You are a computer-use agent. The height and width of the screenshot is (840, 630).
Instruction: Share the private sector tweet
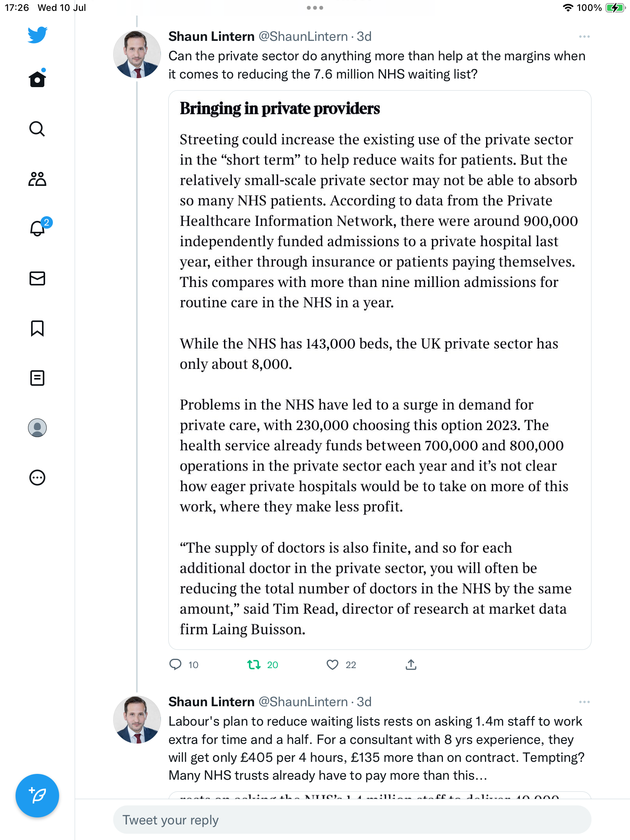click(x=411, y=665)
